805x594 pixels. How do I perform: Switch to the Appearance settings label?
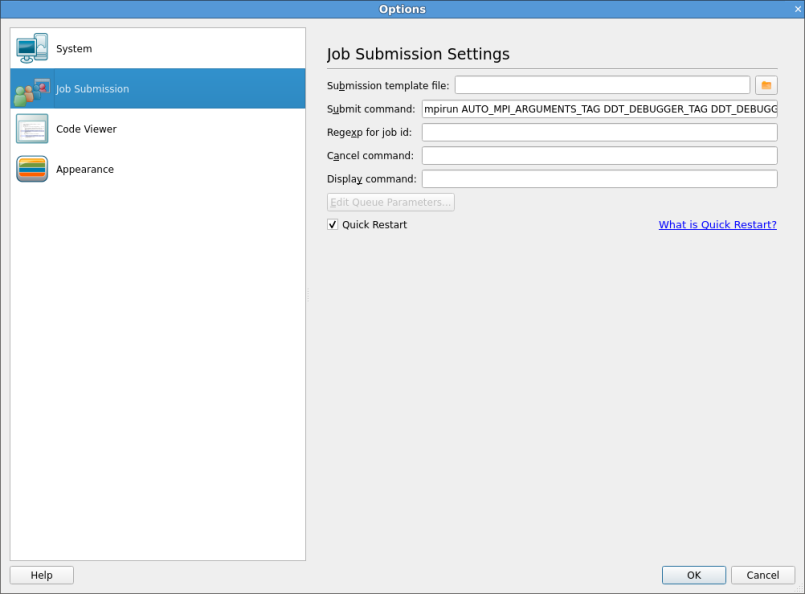[x=85, y=169]
